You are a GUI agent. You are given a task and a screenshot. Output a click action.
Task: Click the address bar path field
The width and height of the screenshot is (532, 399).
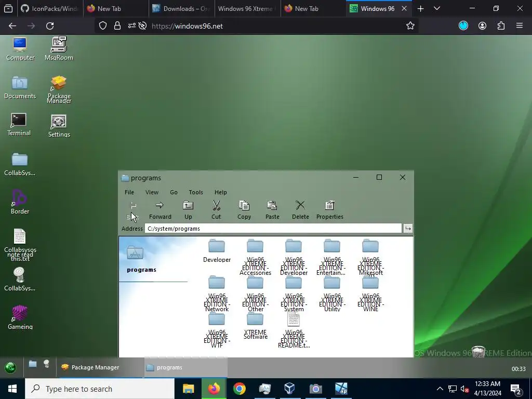point(273,229)
